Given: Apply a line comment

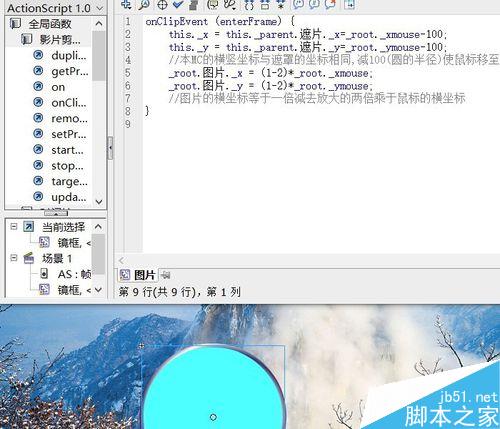Looking at the screenshot, I should pos(314,4).
